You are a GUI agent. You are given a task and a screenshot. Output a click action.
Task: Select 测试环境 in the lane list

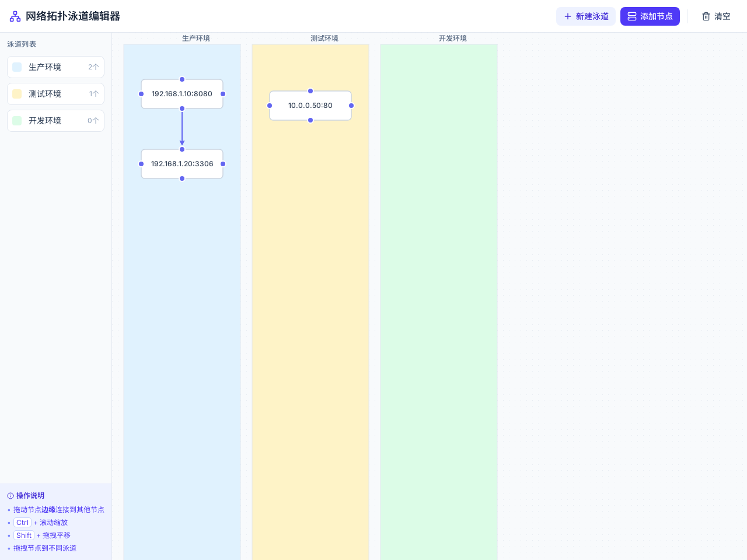coord(55,94)
